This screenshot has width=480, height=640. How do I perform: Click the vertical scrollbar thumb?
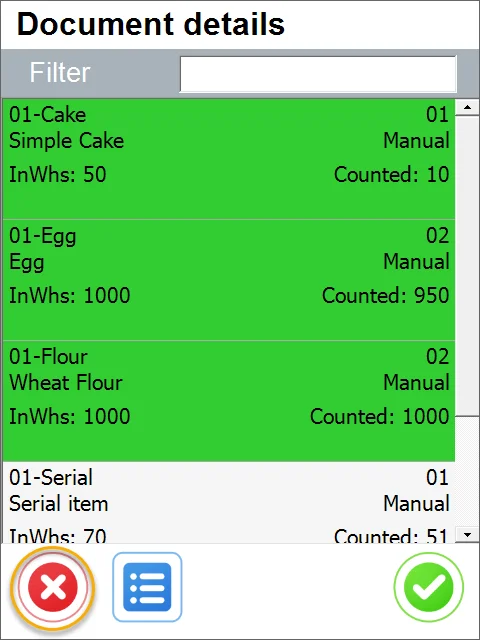coord(467,266)
